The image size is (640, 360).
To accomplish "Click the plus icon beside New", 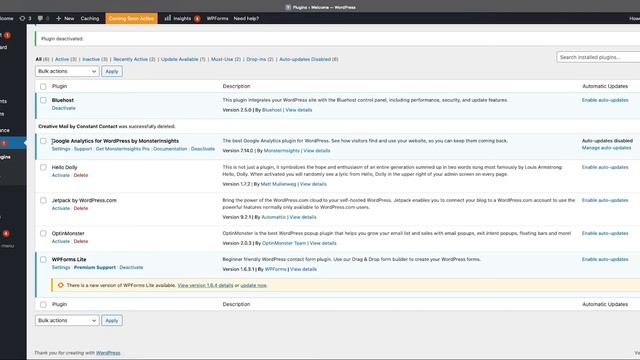I will point(58,18).
